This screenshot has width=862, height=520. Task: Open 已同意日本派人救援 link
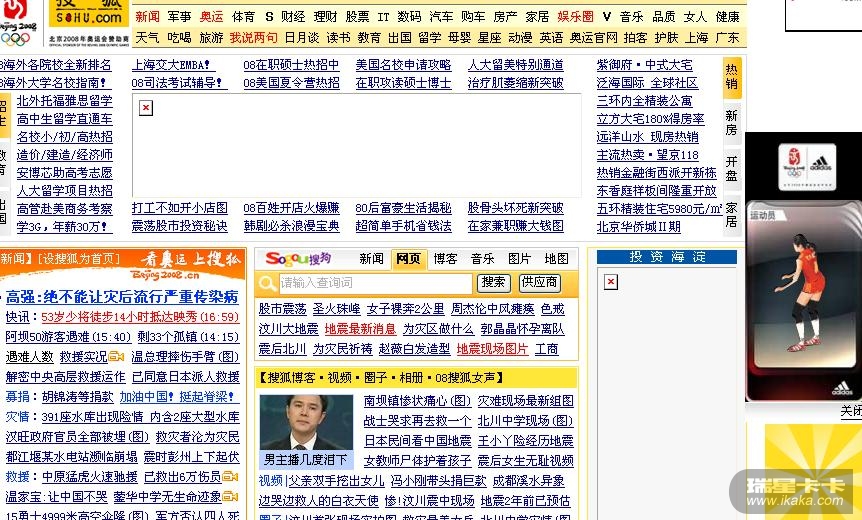[186, 377]
